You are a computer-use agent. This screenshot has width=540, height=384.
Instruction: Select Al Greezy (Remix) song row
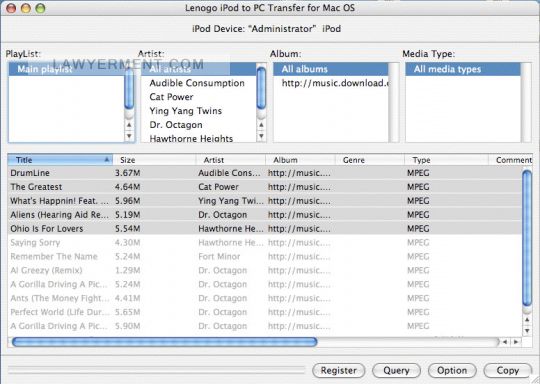[264, 270]
